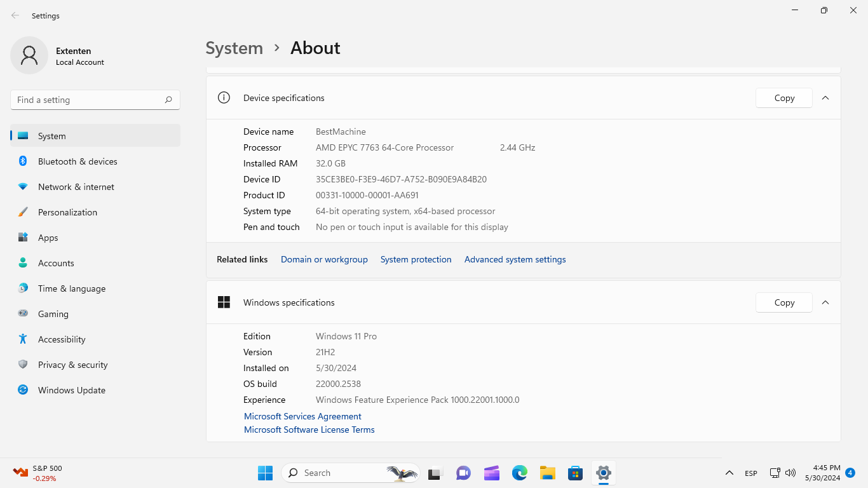868x488 pixels.
Task: Navigate to Time & language
Action: click(71, 288)
